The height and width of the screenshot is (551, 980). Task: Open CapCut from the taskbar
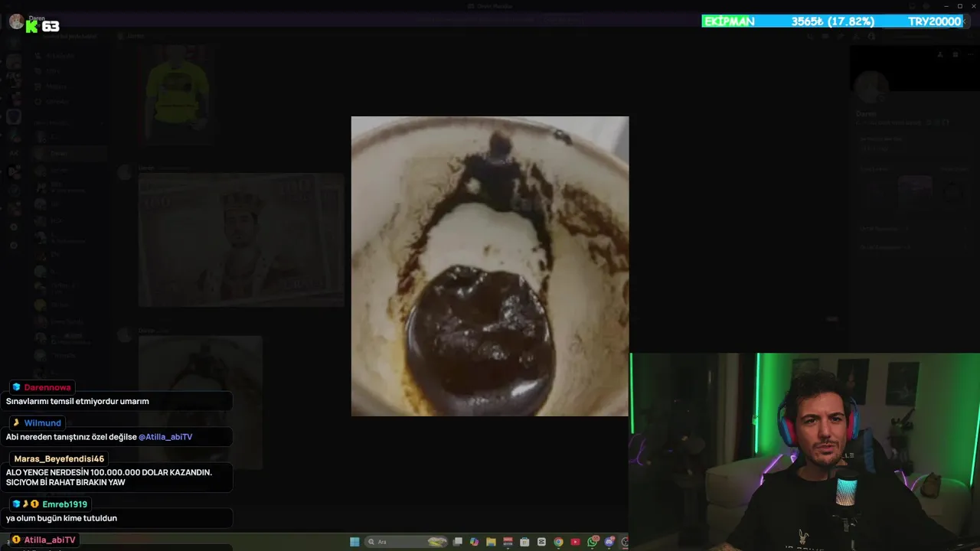click(x=541, y=542)
